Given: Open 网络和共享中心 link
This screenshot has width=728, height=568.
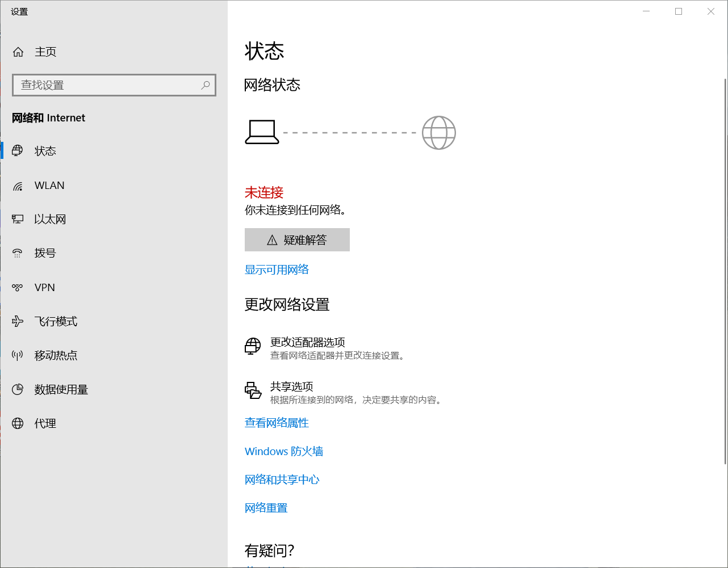Looking at the screenshot, I should coord(282,479).
